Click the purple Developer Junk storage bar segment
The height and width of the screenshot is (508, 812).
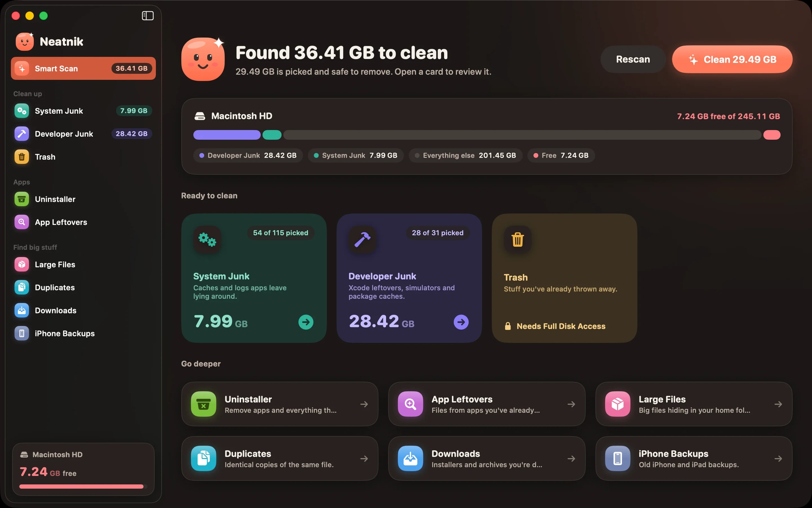[x=227, y=135]
